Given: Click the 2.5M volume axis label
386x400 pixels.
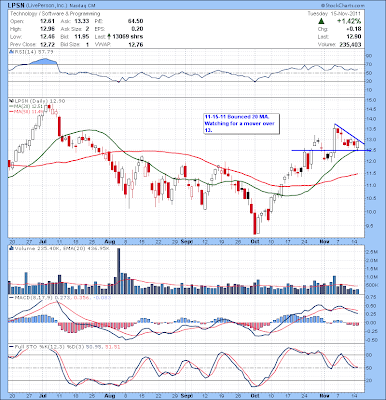Looking at the screenshot, I should (x=373, y=252).
